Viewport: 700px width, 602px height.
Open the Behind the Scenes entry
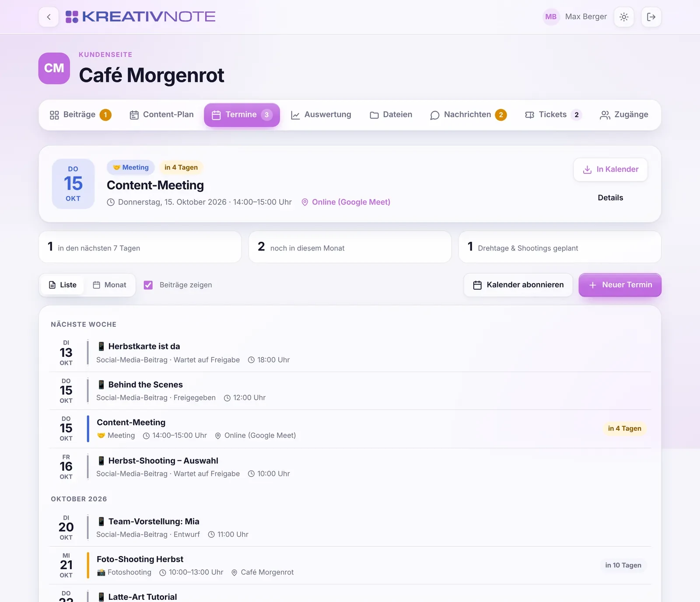(350, 391)
